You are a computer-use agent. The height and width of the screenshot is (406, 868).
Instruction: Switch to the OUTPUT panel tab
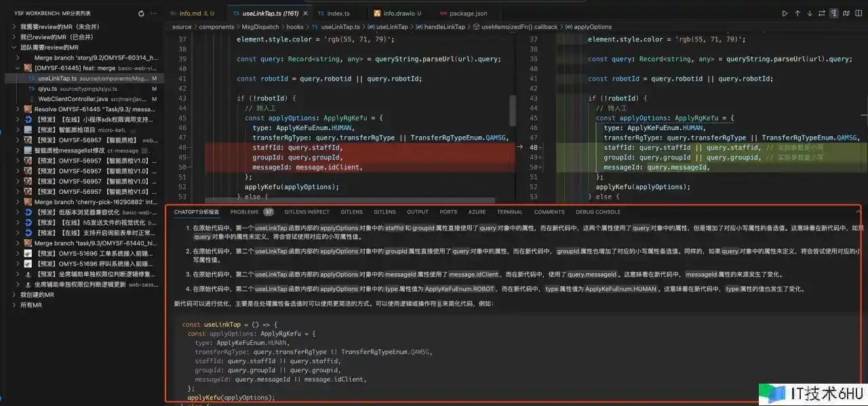pos(418,212)
